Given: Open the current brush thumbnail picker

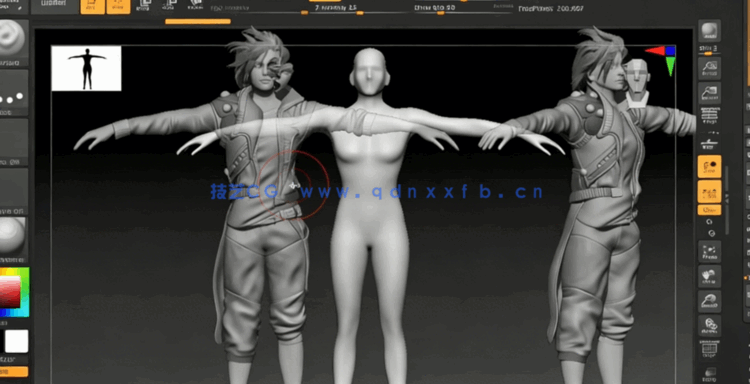Looking at the screenshot, I should [14, 42].
